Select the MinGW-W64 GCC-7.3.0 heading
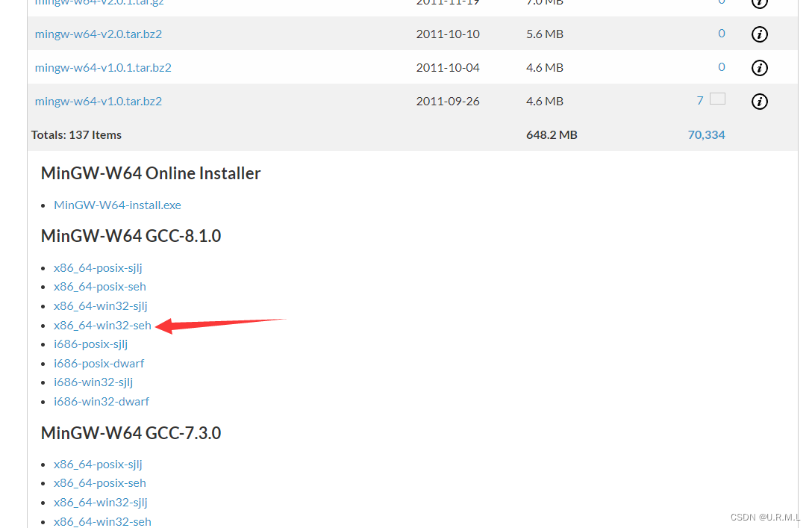The height and width of the screenshot is (528, 812). (131, 432)
